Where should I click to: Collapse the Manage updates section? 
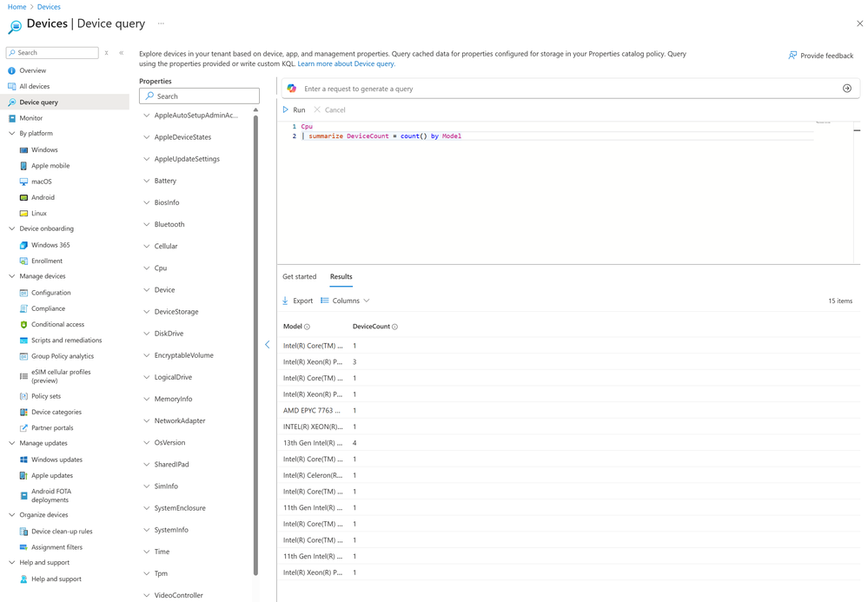click(x=11, y=443)
